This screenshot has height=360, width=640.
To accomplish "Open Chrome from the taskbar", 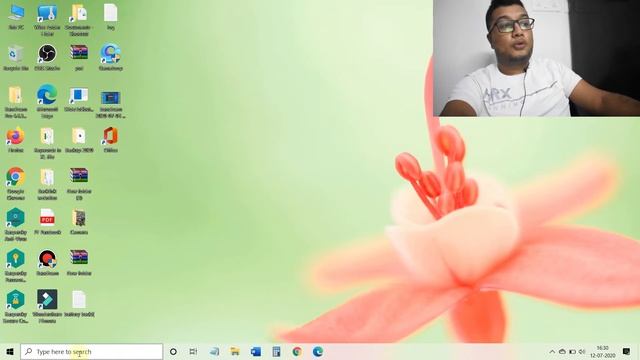I will click(297, 351).
